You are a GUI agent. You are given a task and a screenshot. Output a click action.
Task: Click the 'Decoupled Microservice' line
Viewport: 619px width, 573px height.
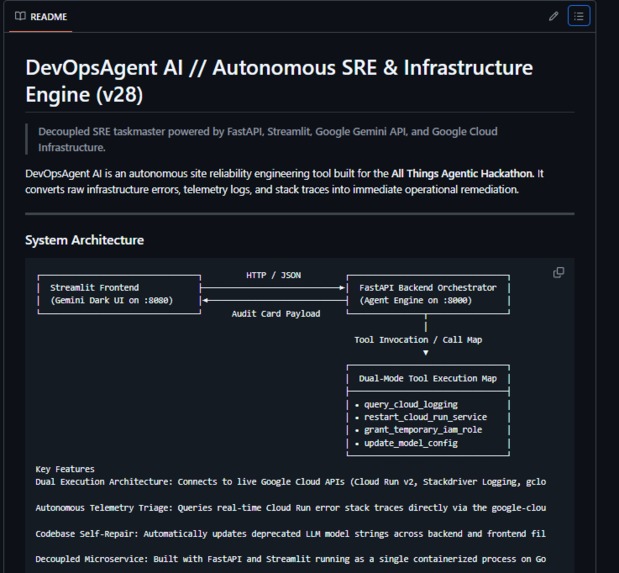coord(291,559)
